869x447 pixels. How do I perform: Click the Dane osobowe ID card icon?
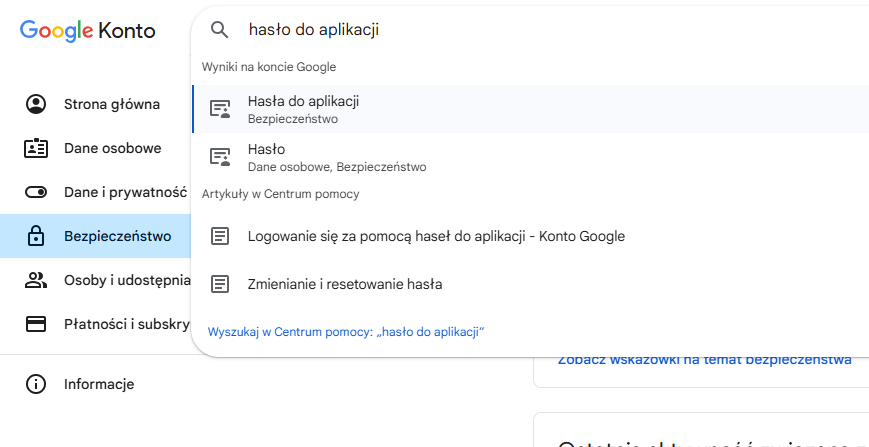click(x=36, y=148)
